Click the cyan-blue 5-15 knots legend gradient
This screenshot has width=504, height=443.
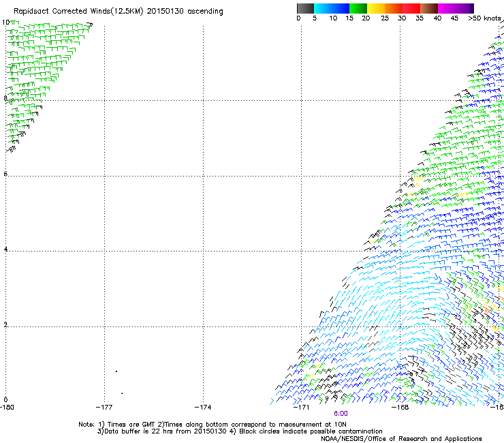332,8
